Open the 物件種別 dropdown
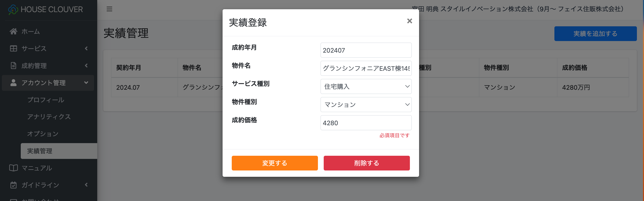Image resolution: width=644 pixels, height=201 pixels. click(366, 105)
